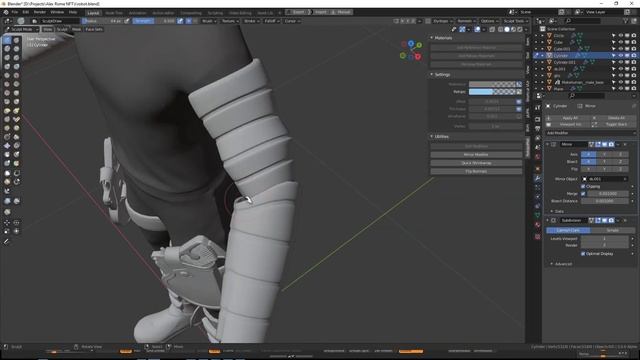The width and height of the screenshot is (640, 360).
Task: Click the brush thumbnail icon in header
Action: (x=20, y=21)
